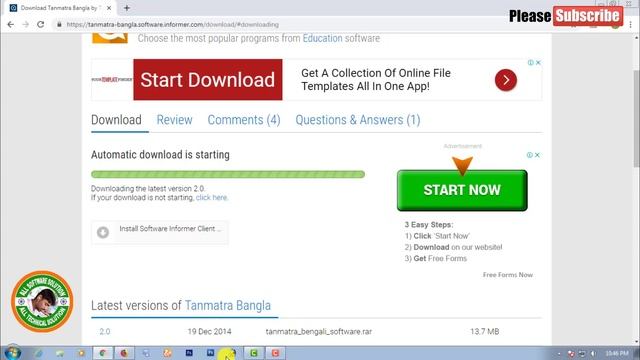Viewport: 640px width, 360px height.
Task: Open Chrome's three-dot menu
Action: [x=631, y=25]
